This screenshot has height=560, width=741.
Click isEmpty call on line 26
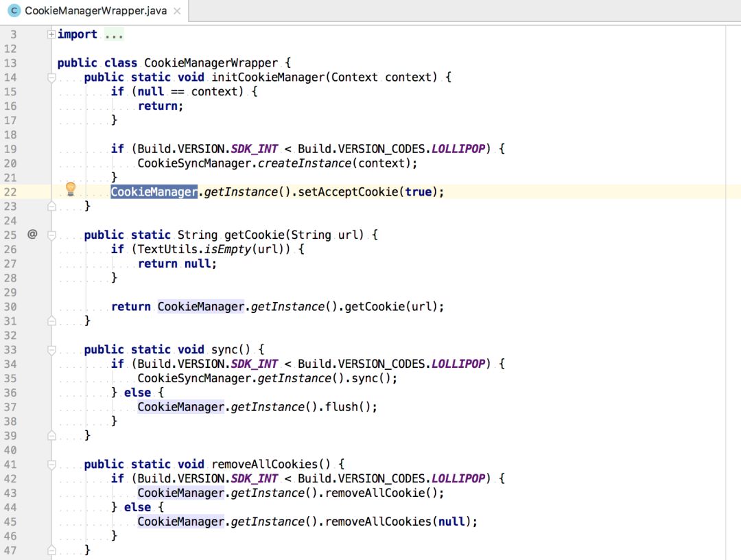click(228, 249)
